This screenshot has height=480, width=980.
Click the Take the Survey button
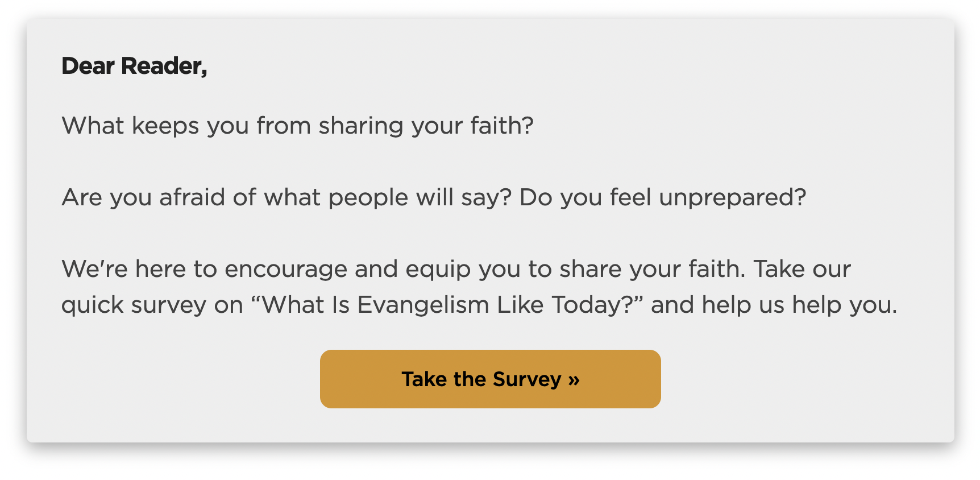pyautogui.click(x=490, y=379)
